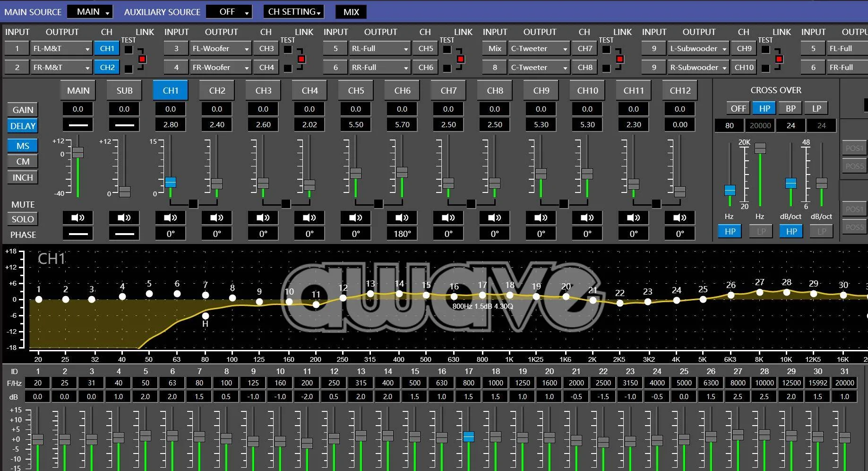This screenshot has width=868, height=471.
Task: Check the TEST box for the FL-M&T row
Action: (x=129, y=50)
